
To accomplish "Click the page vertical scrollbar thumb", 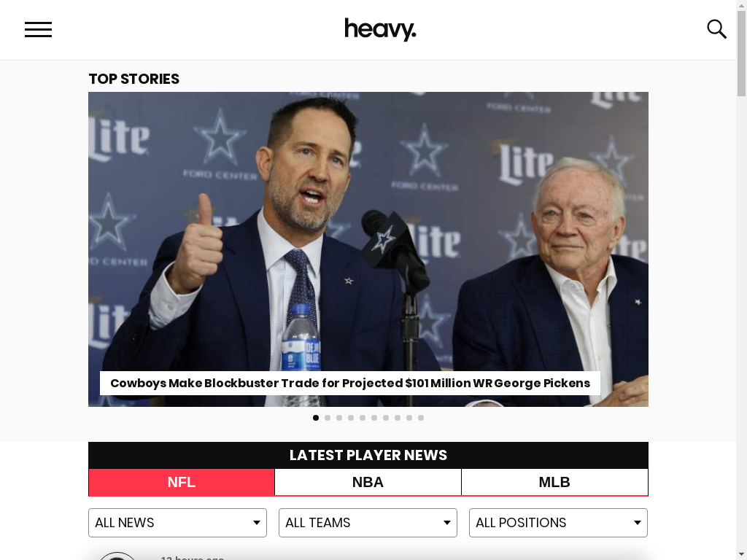I will pyautogui.click(x=742, y=53).
